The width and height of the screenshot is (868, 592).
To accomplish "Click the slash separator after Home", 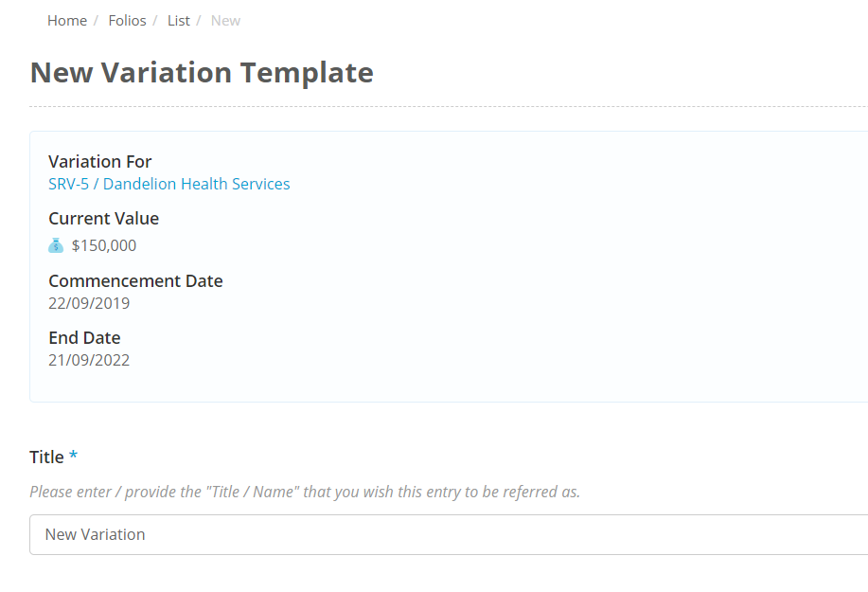I will tap(96, 21).
